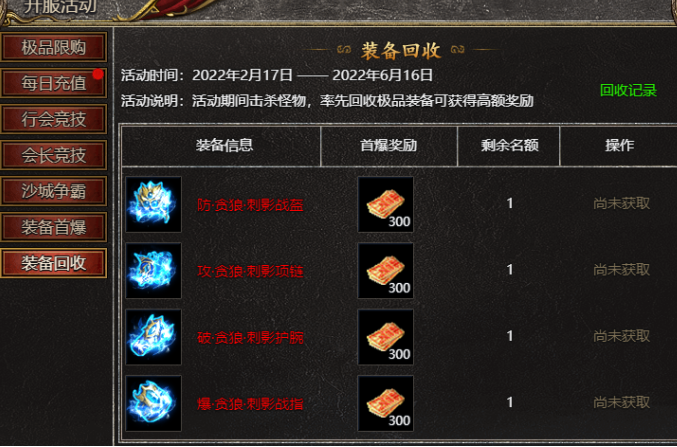Select the 300 reward ticket for 刺影战盔
This screenshot has height=447, width=677.
pos(386,204)
